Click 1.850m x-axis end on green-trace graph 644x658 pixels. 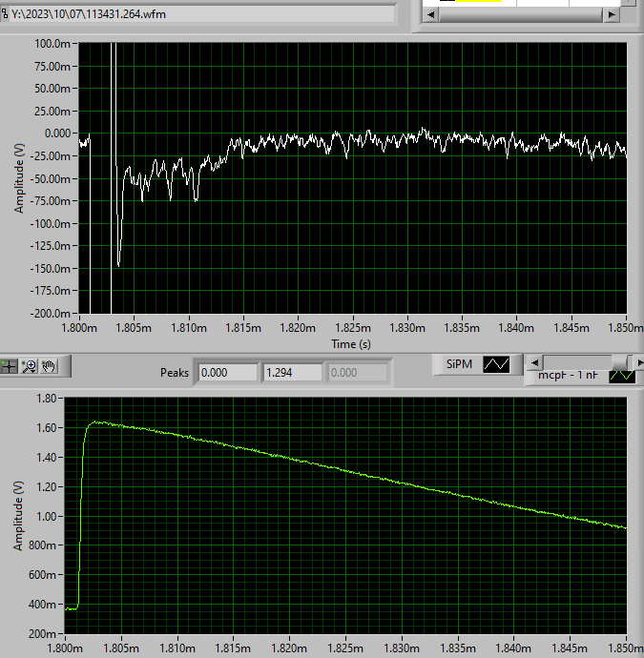626,648
